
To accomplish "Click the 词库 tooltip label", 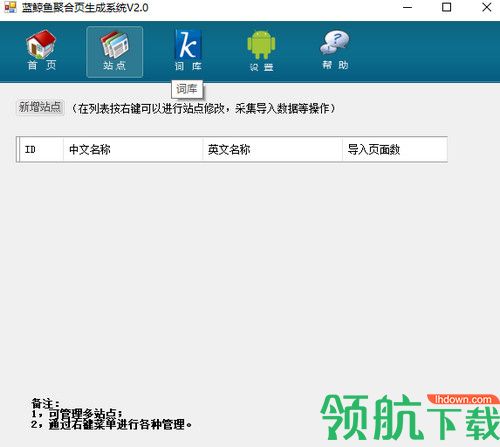I will tap(187, 89).
